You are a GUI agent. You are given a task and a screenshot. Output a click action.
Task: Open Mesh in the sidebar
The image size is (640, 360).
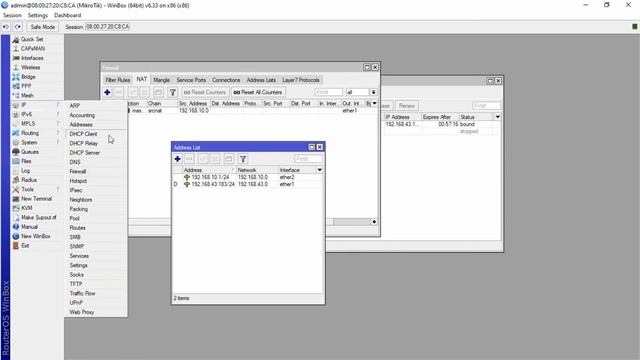pyautogui.click(x=27, y=96)
